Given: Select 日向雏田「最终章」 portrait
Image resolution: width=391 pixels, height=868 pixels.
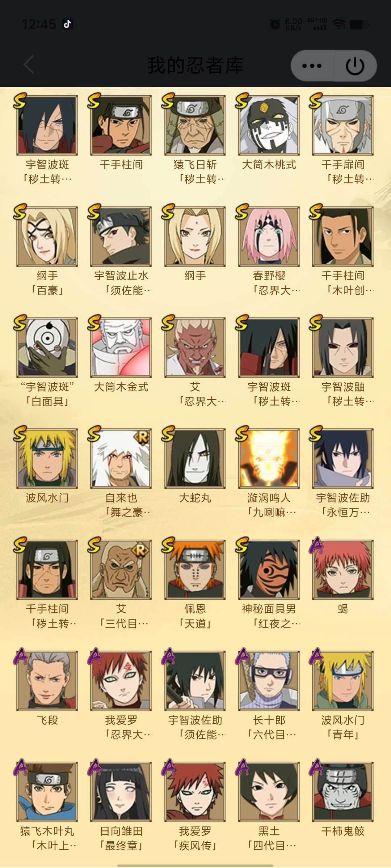Looking at the screenshot, I should 121,791.
